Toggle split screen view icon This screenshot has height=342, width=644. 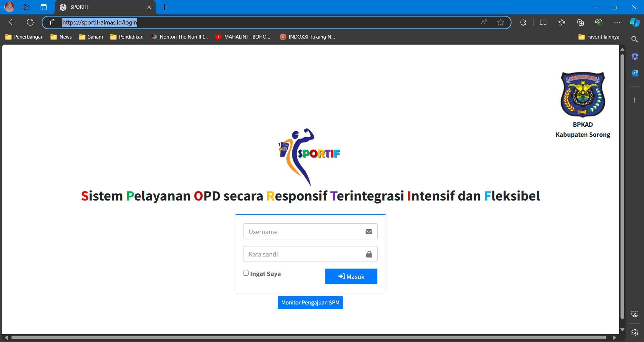click(x=543, y=22)
